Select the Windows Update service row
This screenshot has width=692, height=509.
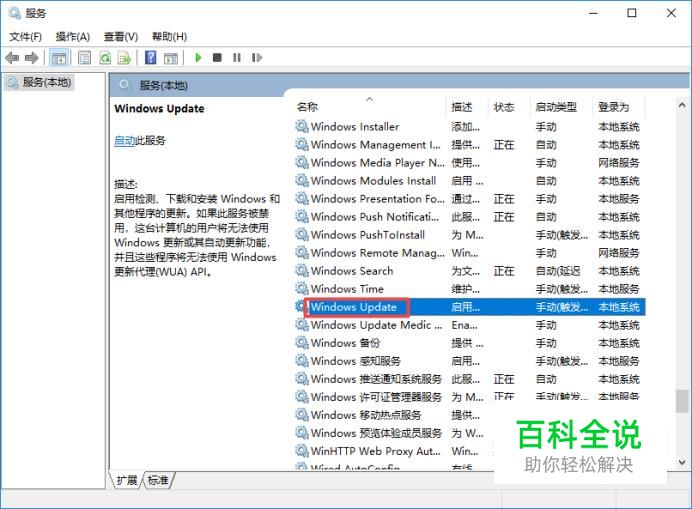coord(470,307)
